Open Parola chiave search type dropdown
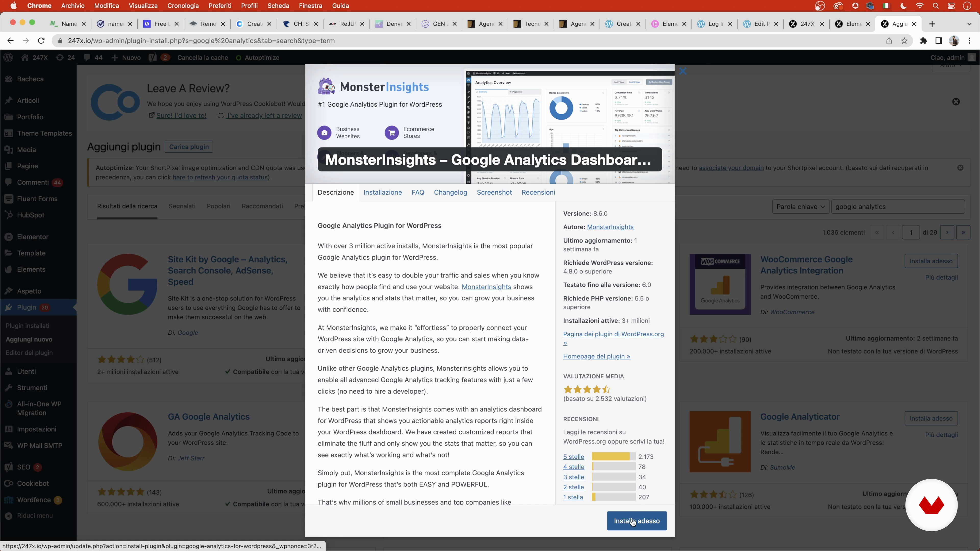This screenshot has height=551, width=980. (x=800, y=206)
